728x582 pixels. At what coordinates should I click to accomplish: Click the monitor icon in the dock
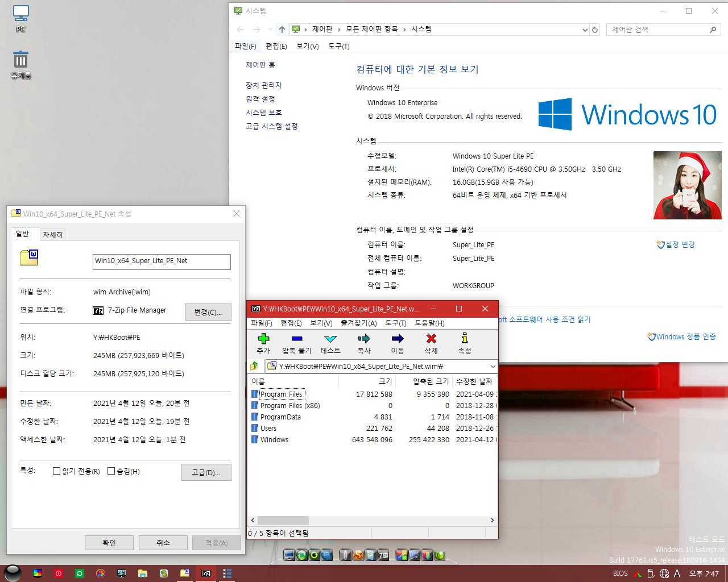pyautogui.click(x=289, y=555)
